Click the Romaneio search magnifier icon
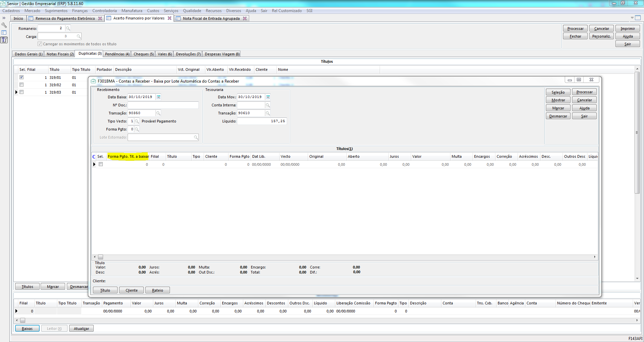Image resolution: width=644 pixels, height=342 pixels. pyautogui.click(x=68, y=29)
